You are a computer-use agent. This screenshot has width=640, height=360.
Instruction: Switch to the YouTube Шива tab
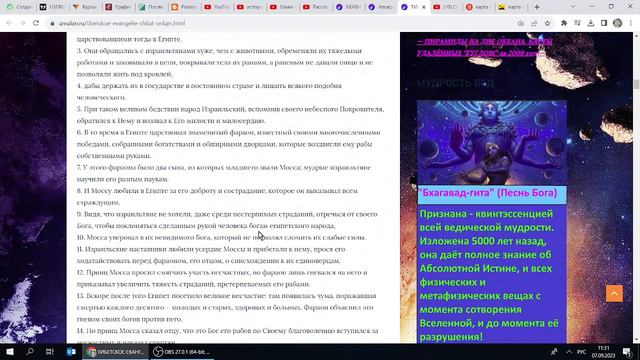click(282, 7)
